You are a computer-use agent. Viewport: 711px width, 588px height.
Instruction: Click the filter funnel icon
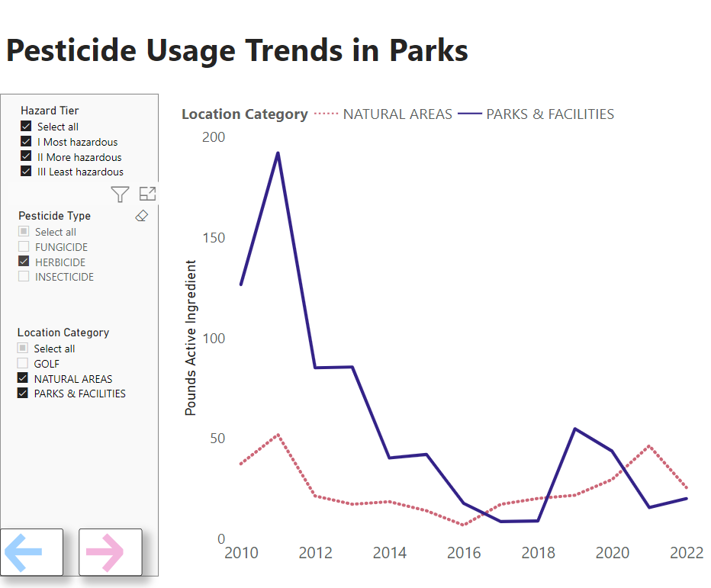click(x=120, y=194)
